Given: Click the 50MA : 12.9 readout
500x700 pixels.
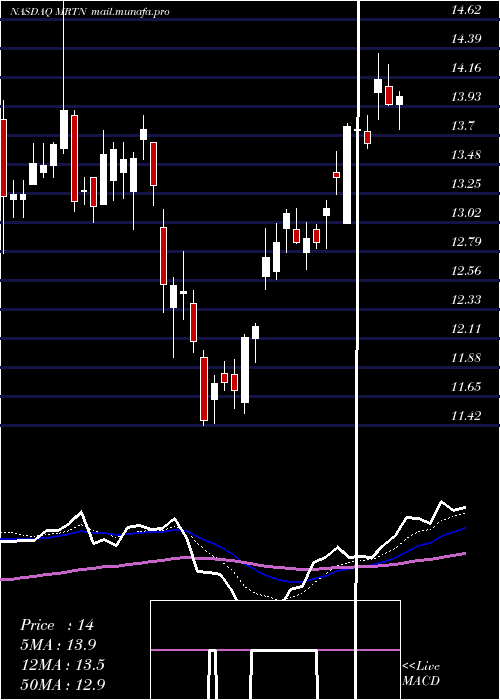Looking at the screenshot, I should pyautogui.click(x=62, y=684).
